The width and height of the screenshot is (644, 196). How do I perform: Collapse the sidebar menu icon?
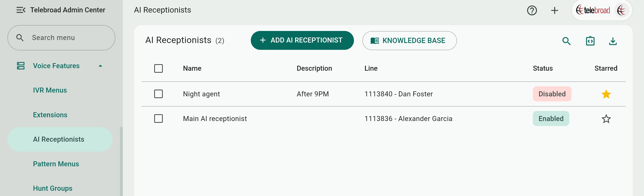[x=21, y=10]
